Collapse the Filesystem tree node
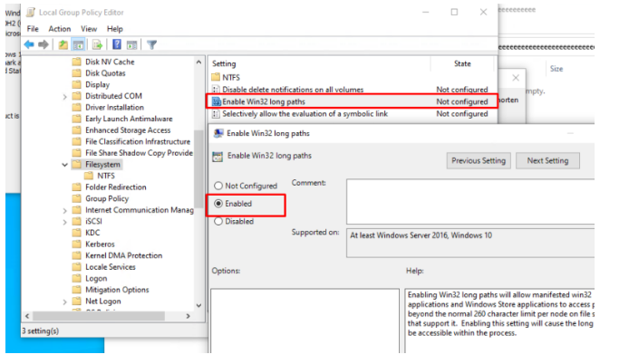The height and width of the screenshot is (364, 629). 64,165
